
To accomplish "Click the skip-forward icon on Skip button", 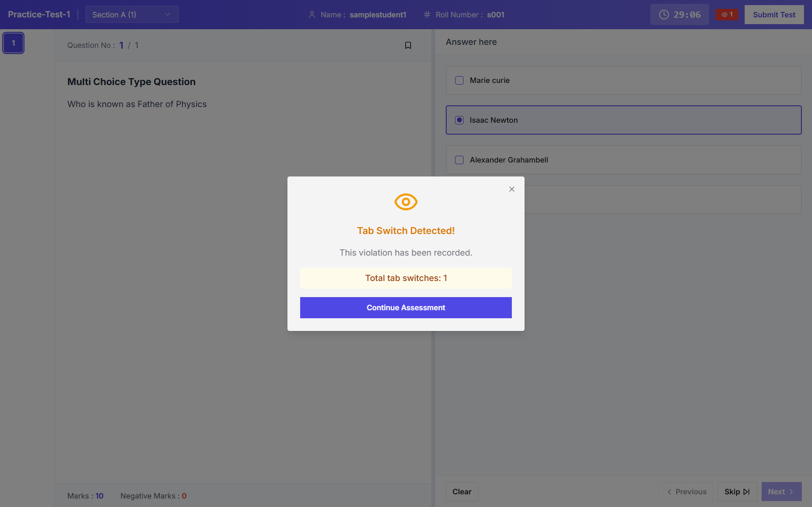I will tap(746, 492).
